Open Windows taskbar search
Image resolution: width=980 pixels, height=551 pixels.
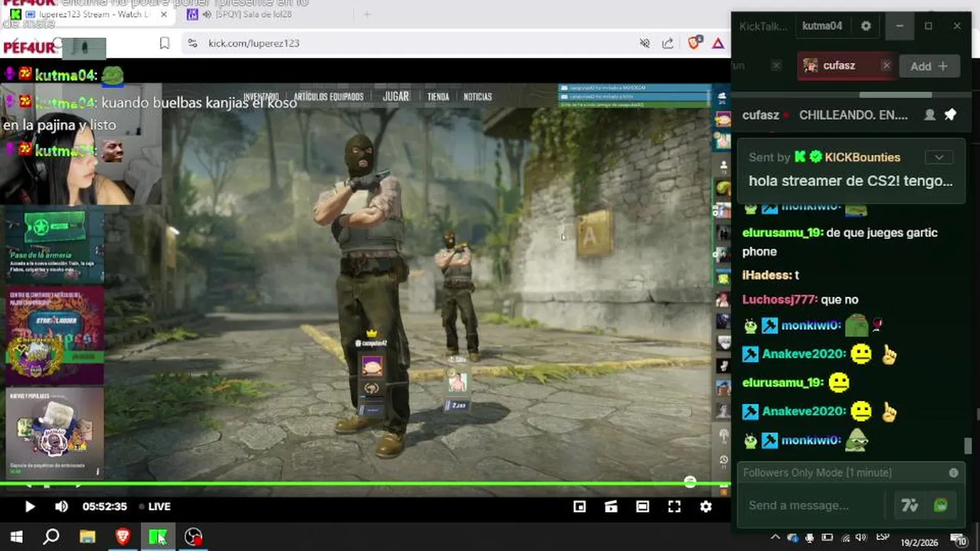click(51, 536)
